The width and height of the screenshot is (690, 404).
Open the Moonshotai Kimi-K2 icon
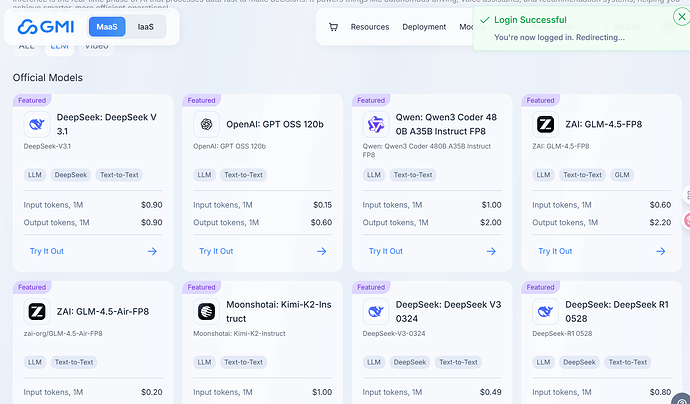(206, 312)
